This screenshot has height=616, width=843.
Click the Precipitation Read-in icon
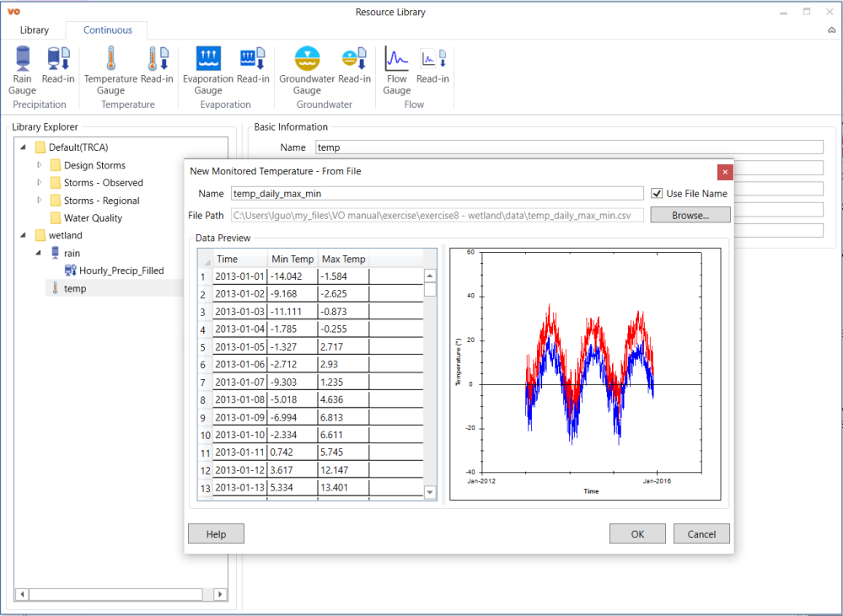click(x=58, y=65)
